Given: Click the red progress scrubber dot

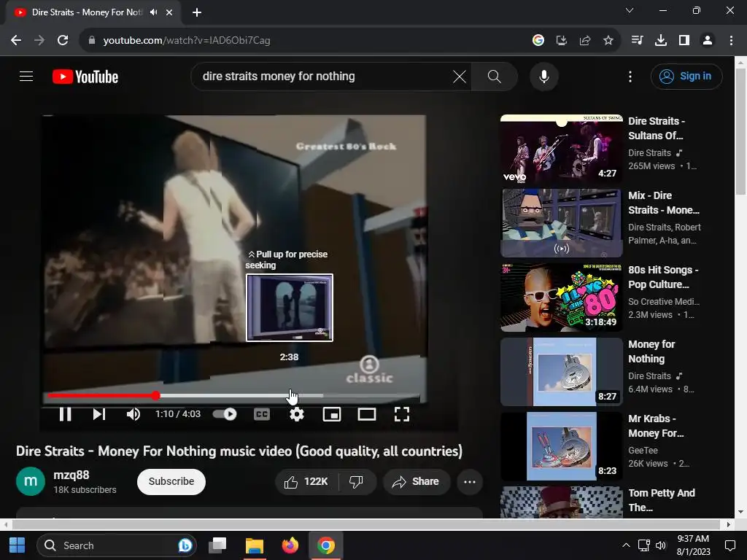Looking at the screenshot, I should tap(156, 395).
